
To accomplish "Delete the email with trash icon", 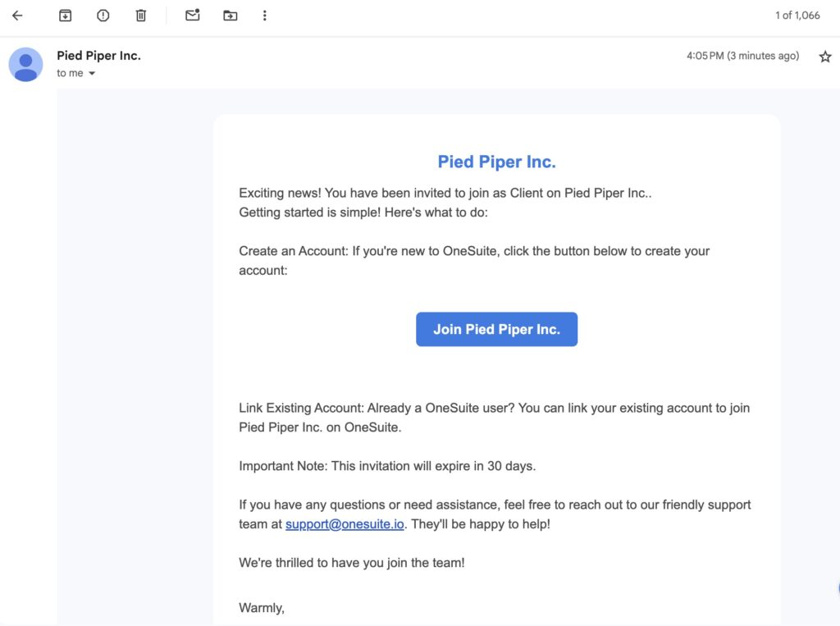I will [141, 16].
